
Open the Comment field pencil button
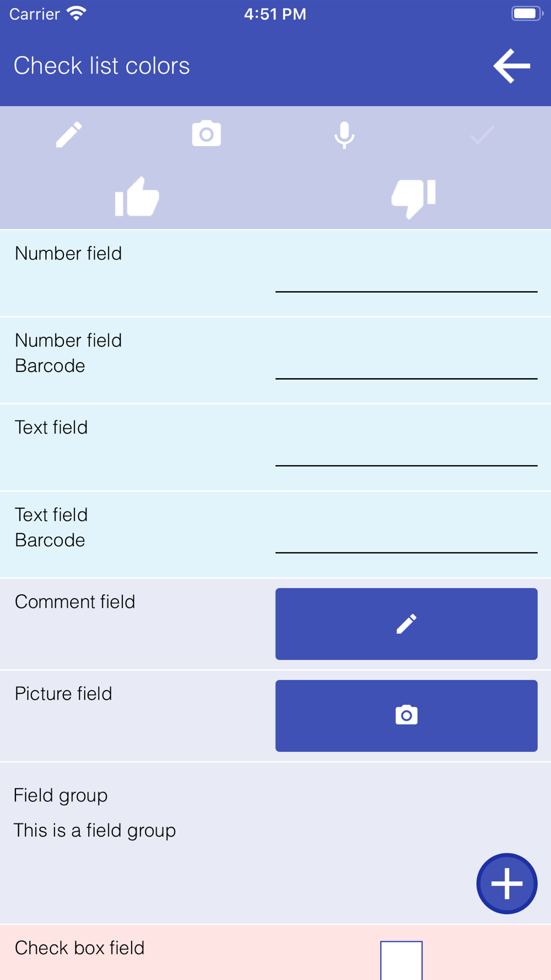coord(407,624)
